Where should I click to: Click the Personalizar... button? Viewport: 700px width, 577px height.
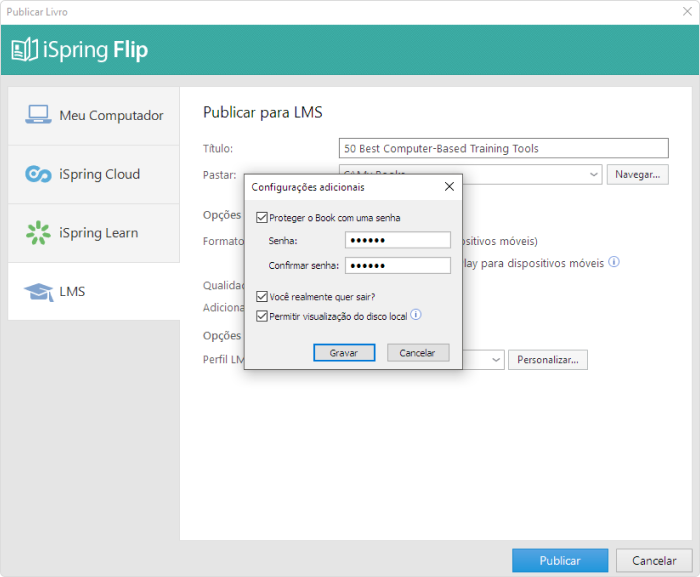click(548, 360)
